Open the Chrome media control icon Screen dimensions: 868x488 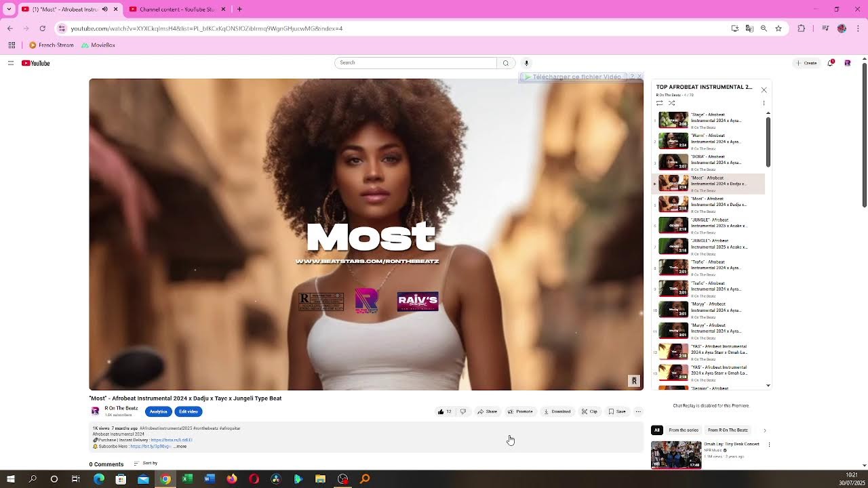[825, 28]
